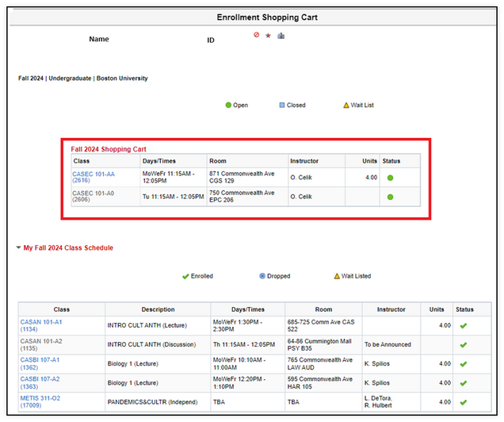Viewport: 504px width, 422px height.
Task: Open CASBI 107-A1 class link
Action: [40, 363]
